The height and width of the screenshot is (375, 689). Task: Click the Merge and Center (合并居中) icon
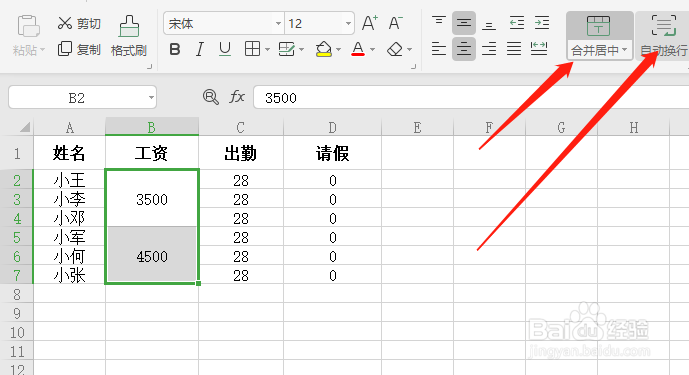click(x=598, y=26)
